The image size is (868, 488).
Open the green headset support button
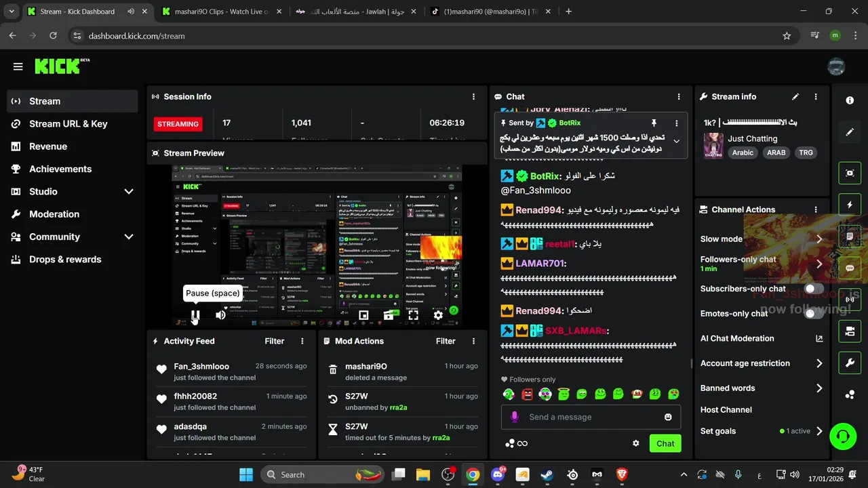(843, 435)
